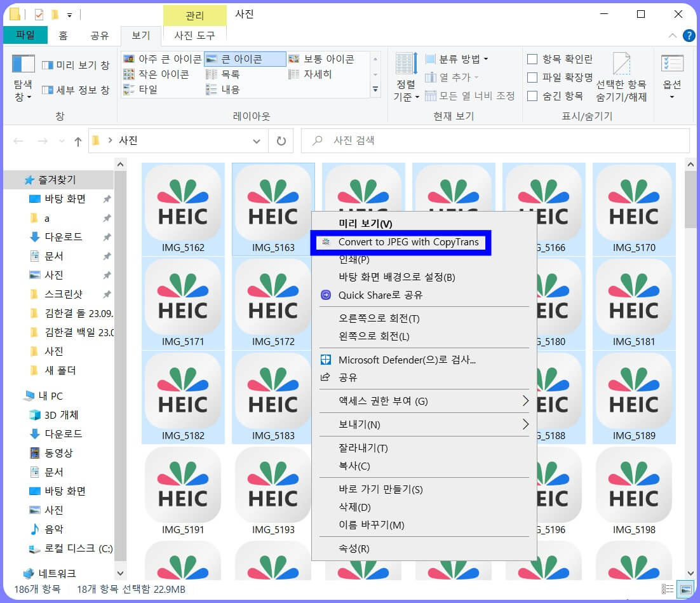Enable the 항목 확인란 checkbox

point(532,59)
